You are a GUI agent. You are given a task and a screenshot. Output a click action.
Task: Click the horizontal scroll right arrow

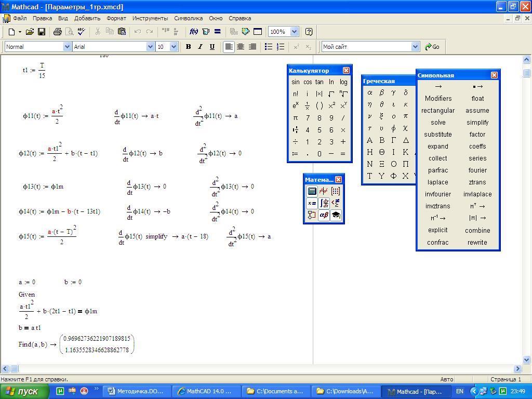pos(517,368)
